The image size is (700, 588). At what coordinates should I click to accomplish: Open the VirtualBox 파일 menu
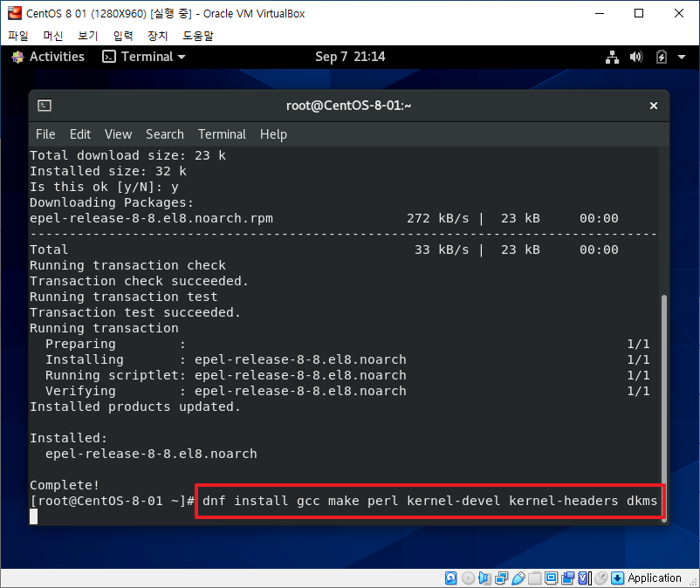(17, 36)
